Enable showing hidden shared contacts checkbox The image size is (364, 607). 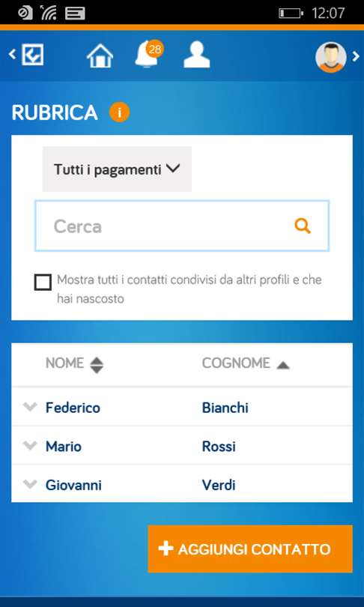point(43,283)
